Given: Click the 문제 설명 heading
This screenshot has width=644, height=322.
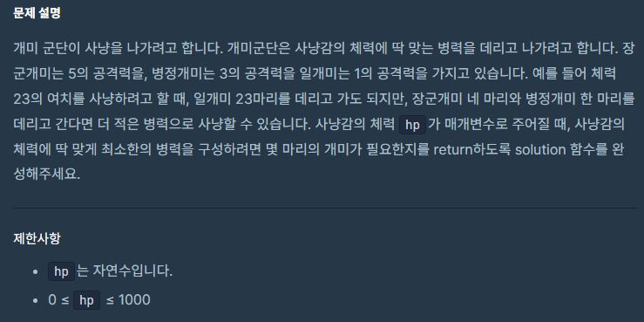Looking at the screenshot, I should click(x=37, y=13).
